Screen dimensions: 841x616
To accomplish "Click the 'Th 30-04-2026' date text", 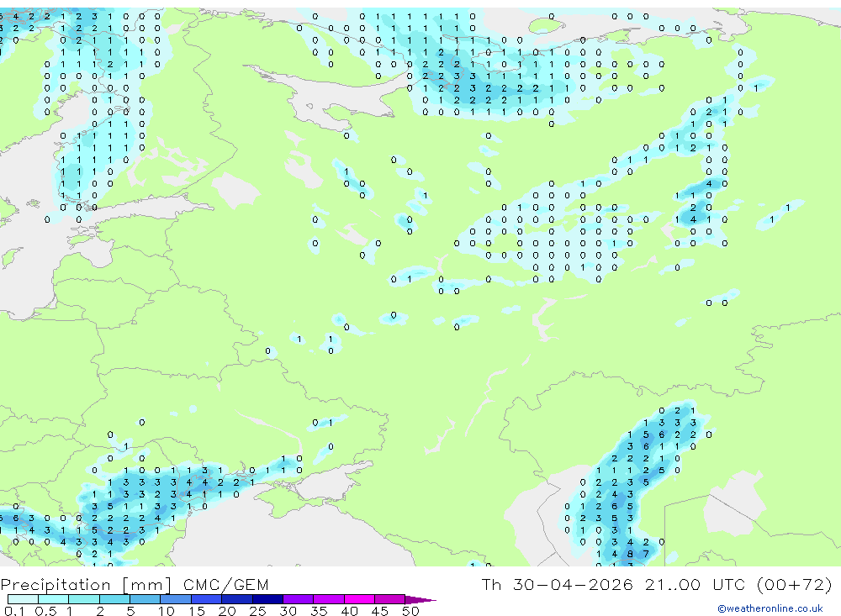I will [x=558, y=584].
